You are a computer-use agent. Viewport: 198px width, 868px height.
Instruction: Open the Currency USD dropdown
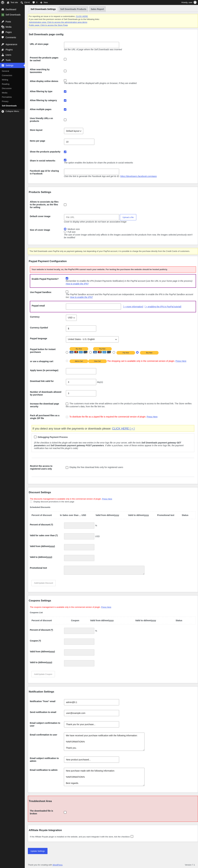(71, 318)
